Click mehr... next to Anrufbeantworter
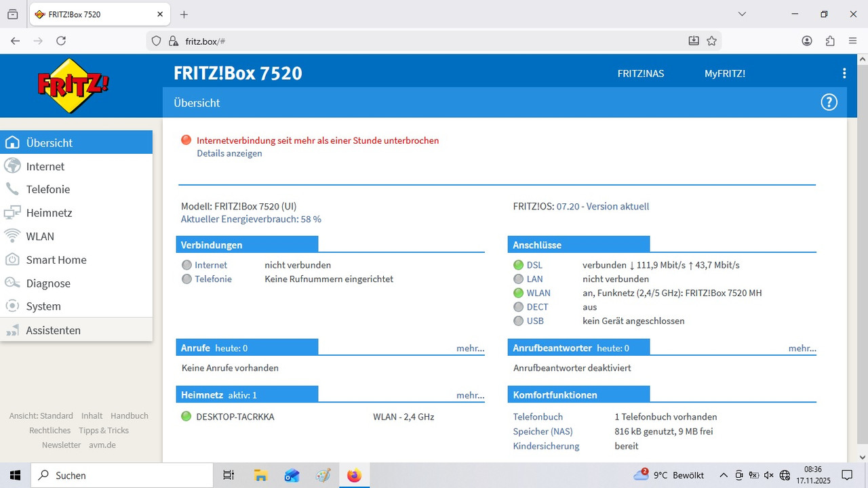The width and height of the screenshot is (868, 488). (x=802, y=348)
